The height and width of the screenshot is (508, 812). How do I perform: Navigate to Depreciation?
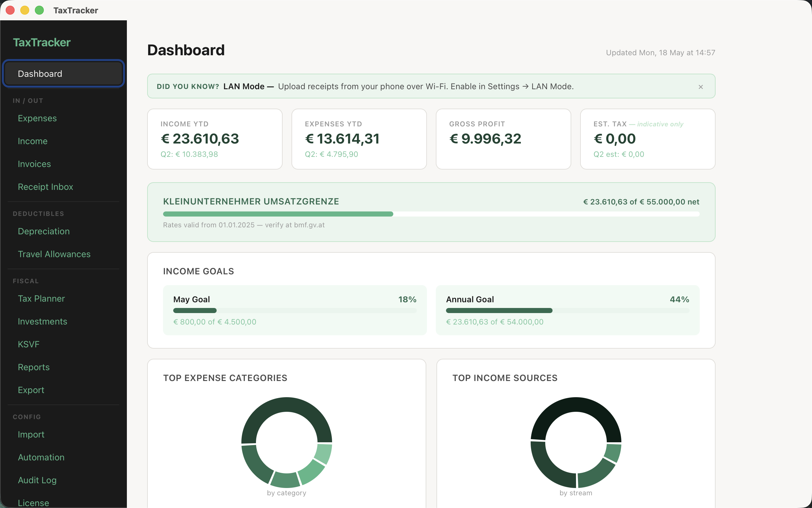pyautogui.click(x=44, y=231)
